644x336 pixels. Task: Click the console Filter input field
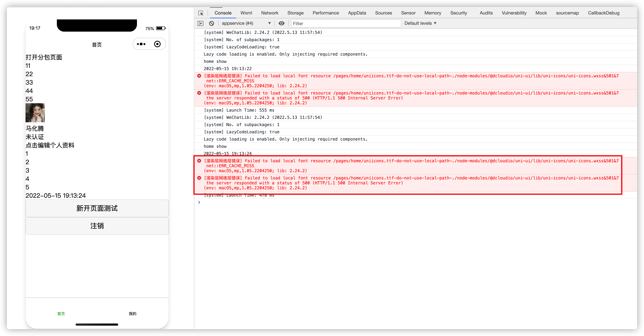[346, 23]
